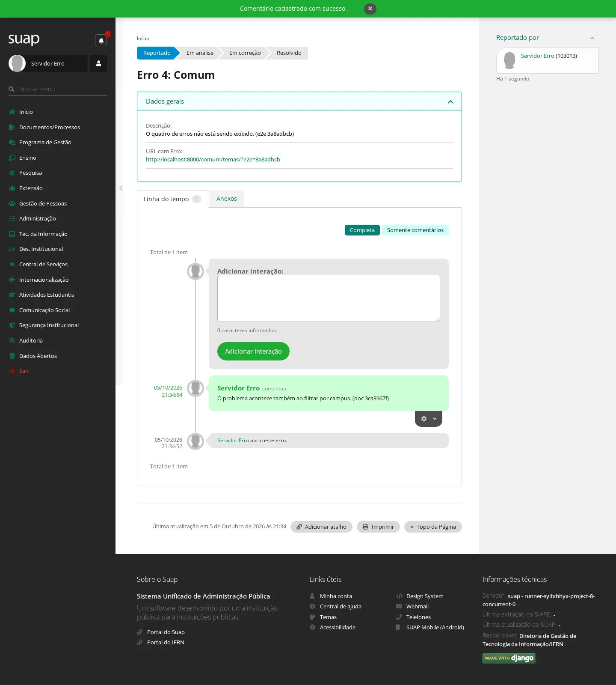616x685 pixels.
Task: Click the Made with Django badge
Action: pyautogui.click(x=509, y=658)
